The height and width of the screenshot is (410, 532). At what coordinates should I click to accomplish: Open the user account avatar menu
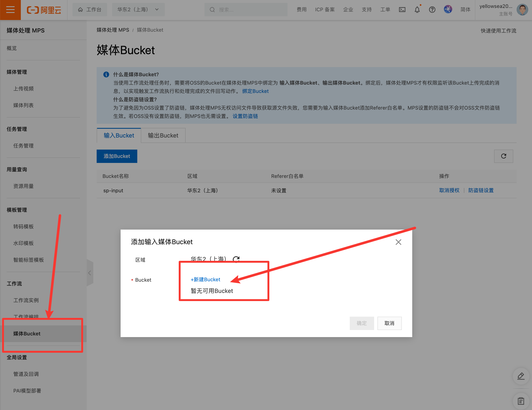[522, 10]
